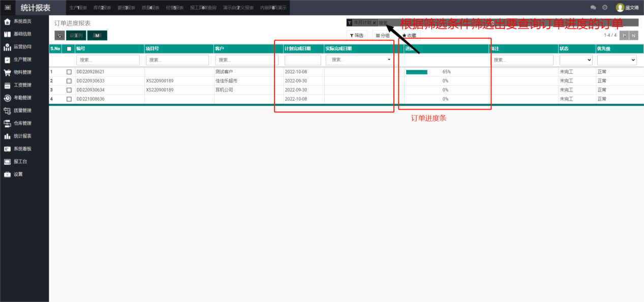
Task: Expand the 实际完成日期 search dropdown
Action: coord(389,60)
